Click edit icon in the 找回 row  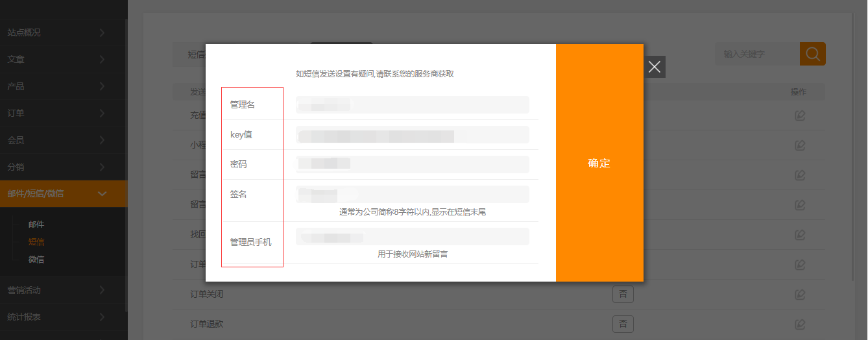pos(800,235)
